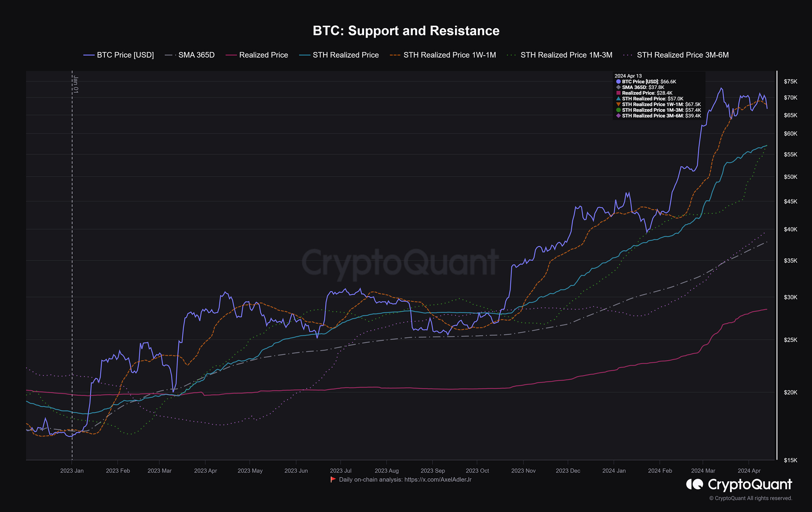
Task: Click the $50K y-axis label
Action: tap(790, 177)
